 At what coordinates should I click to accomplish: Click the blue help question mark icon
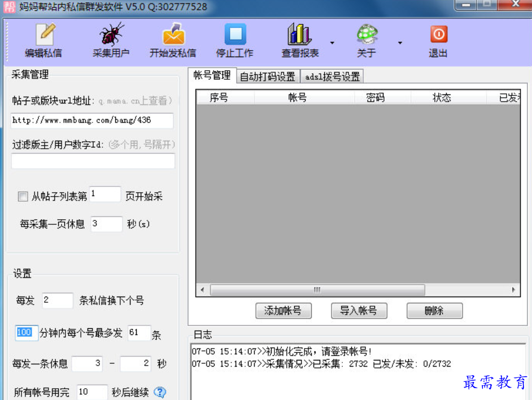coord(160,392)
